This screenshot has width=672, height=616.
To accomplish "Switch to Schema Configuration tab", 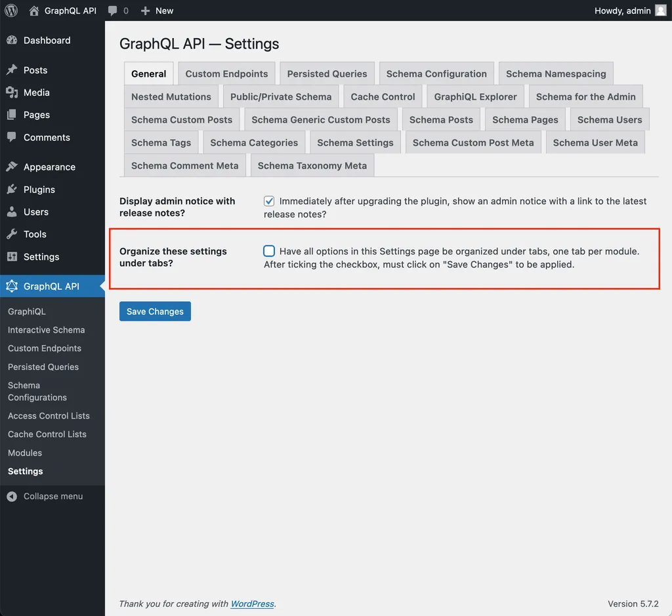I will pyautogui.click(x=436, y=73).
